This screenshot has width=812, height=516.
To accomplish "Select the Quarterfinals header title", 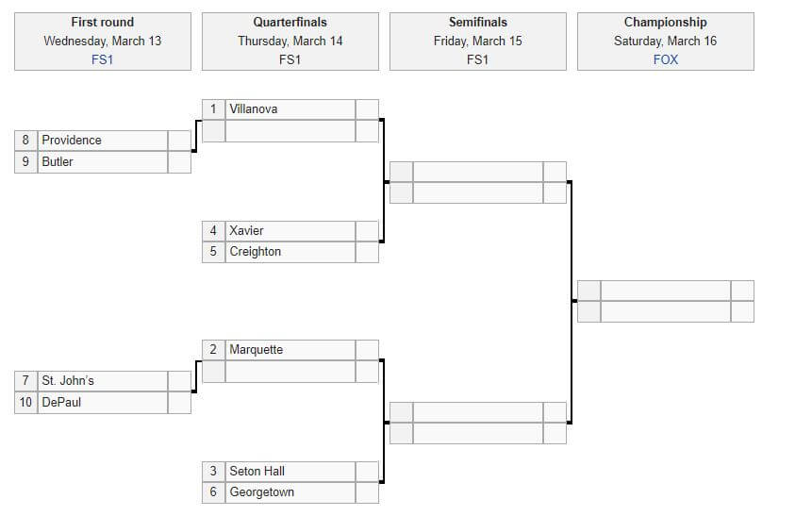I will (290, 22).
